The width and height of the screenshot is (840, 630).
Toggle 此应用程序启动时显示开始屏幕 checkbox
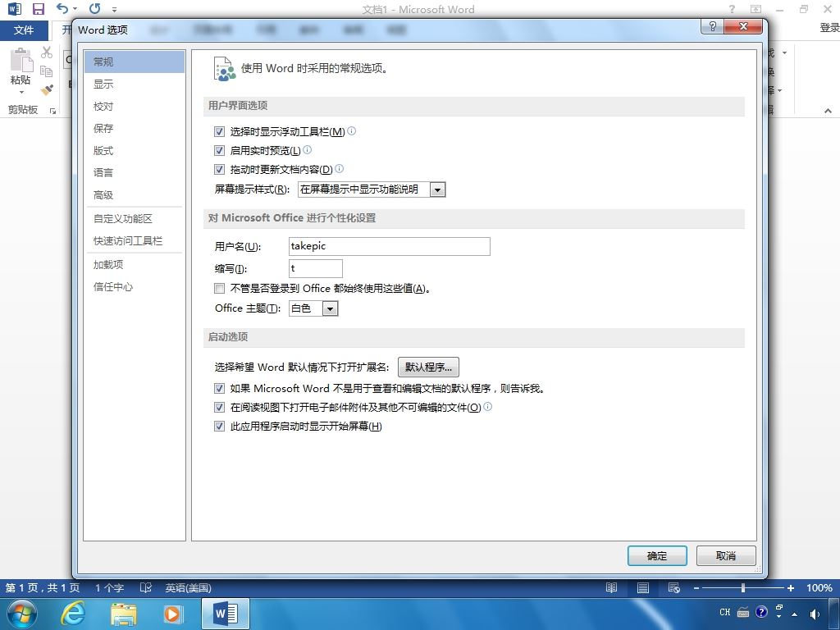click(219, 427)
